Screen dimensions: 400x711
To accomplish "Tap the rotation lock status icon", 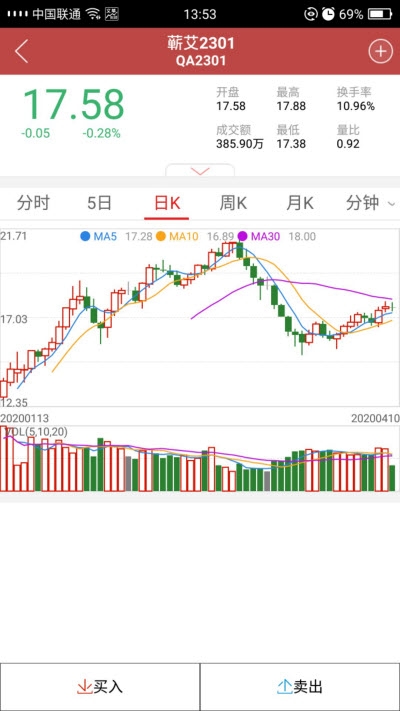I will [311, 14].
